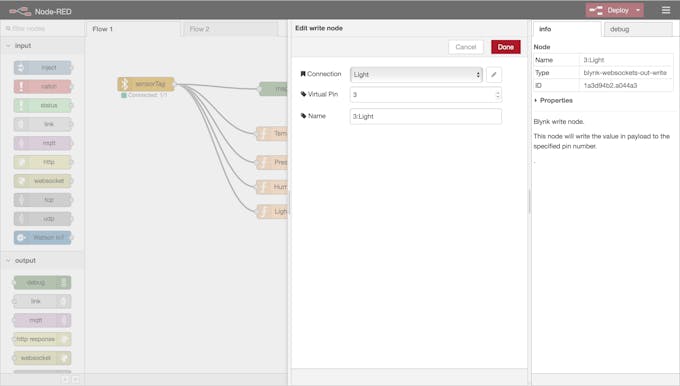Image resolution: width=680 pixels, height=386 pixels.
Task: Select the debug output node
Action: point(42,283)
